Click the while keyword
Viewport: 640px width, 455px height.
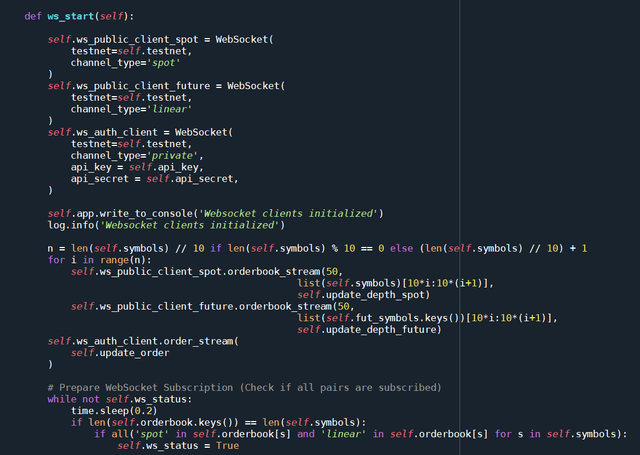pyautogui.click(x=62, y=399)
